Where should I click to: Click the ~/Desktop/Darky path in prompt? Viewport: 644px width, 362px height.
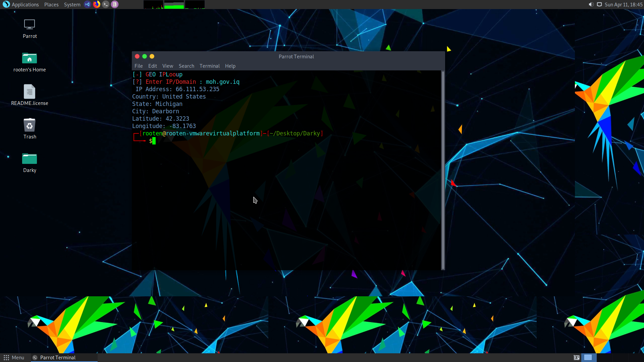(x=295, y=133)
